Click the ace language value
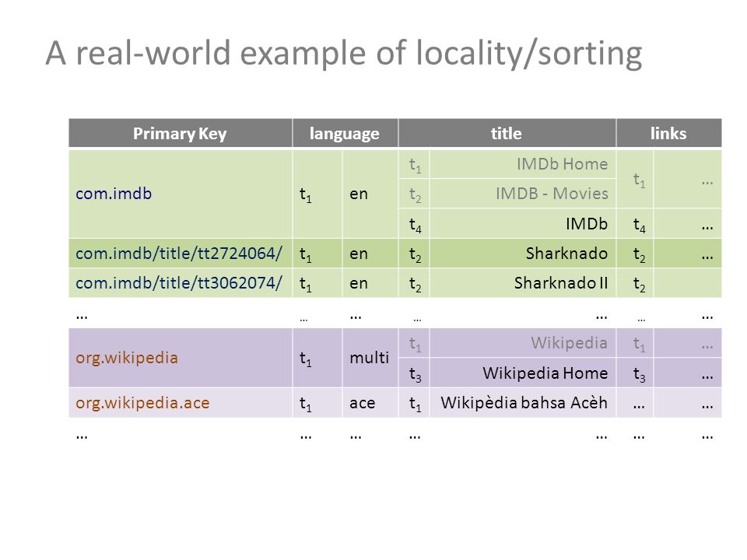 pos(370,403)
